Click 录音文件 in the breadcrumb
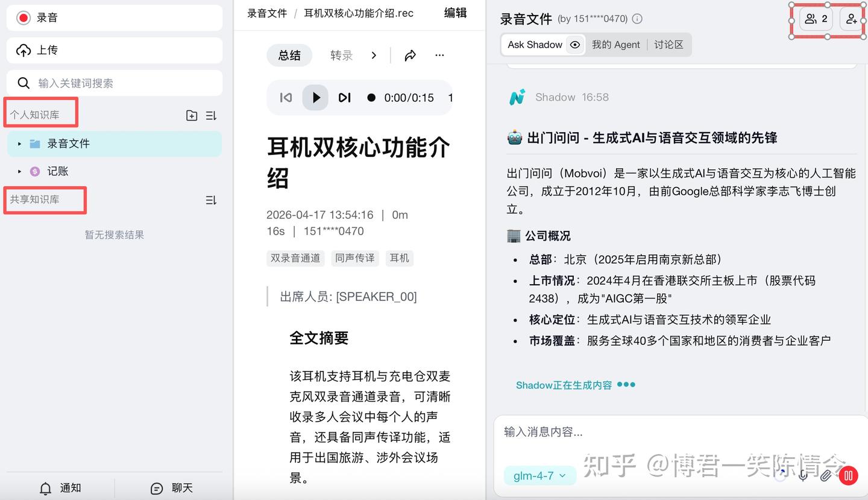Image resolution: width=868 pixels, height=500 pixels. (x=267, y=13)
